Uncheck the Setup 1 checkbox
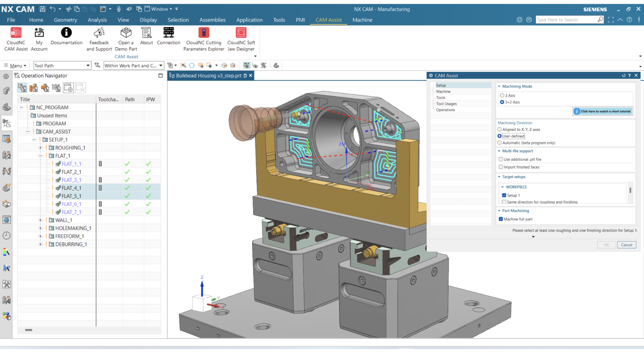 (x=504, y=195)
